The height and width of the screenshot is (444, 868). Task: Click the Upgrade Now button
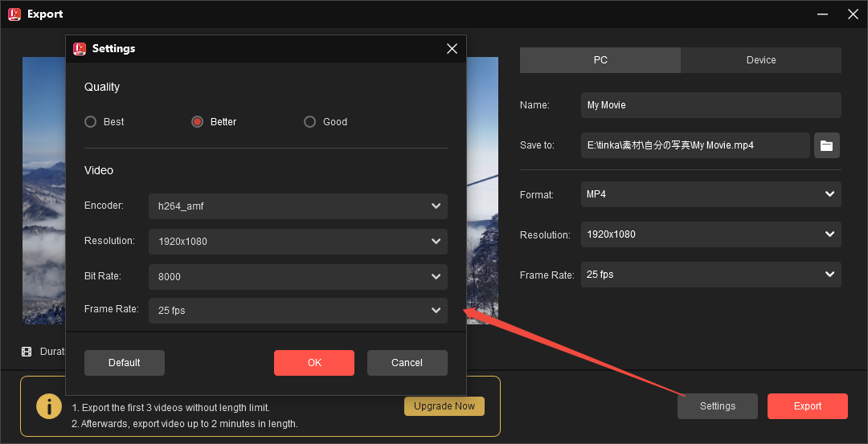(x=444, y=405)
